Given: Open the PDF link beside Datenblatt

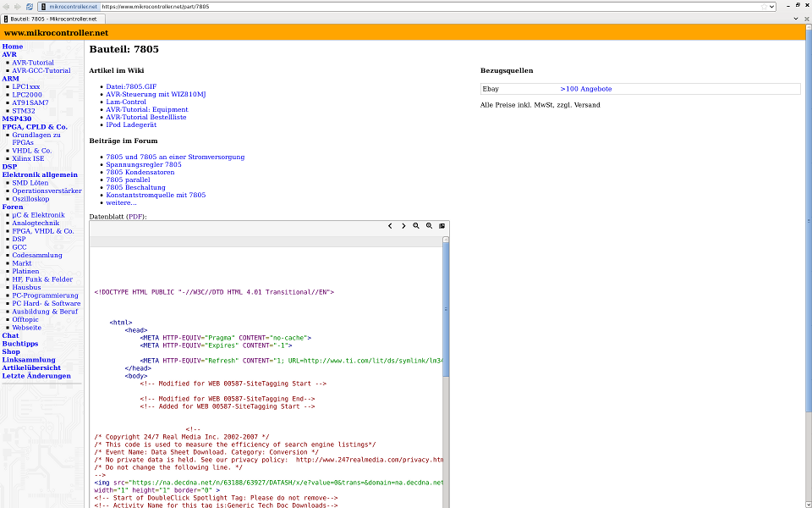Looking at the screenshot, I should 135,217.
